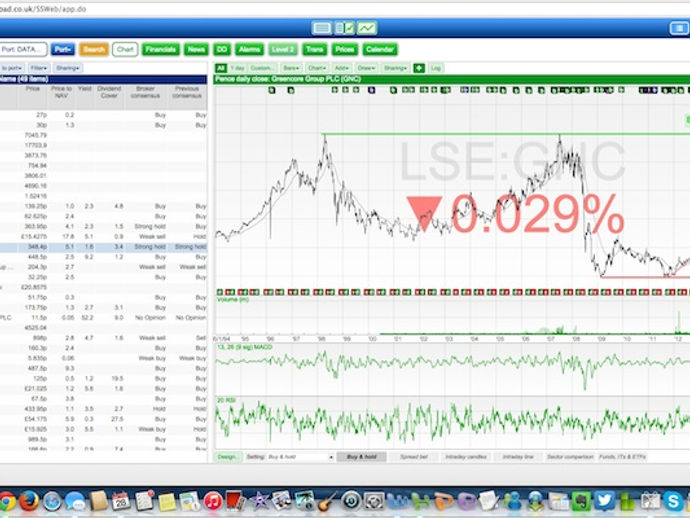Open the Calendar tab

tap(380, 49)
